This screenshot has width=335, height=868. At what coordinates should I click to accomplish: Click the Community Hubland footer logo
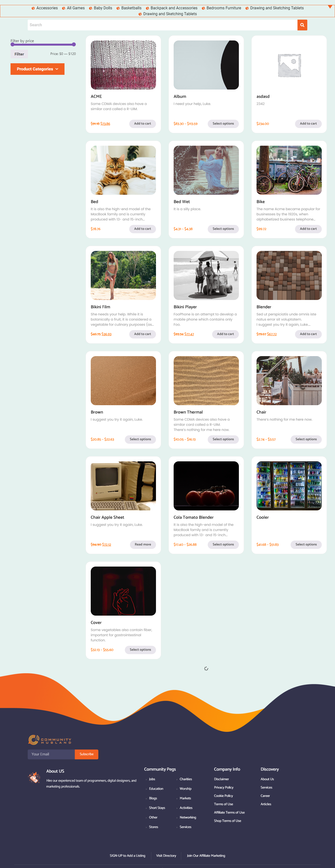(x=50, y=740)
